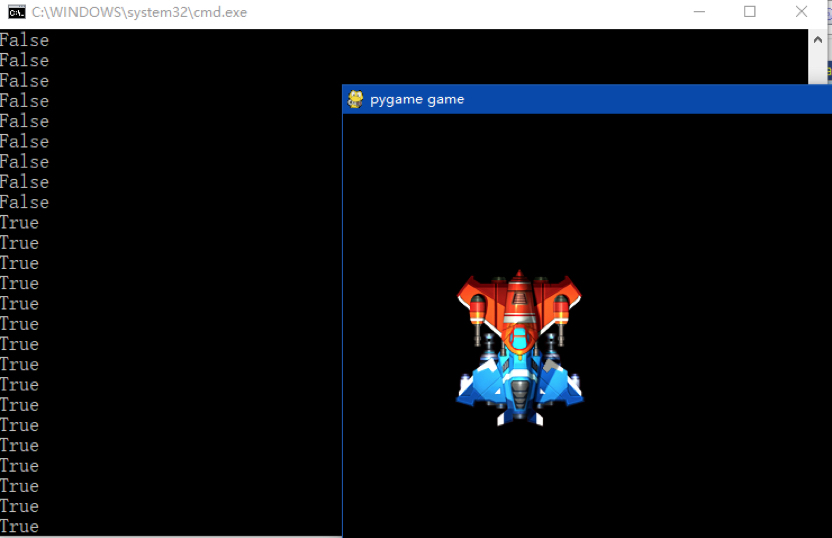Click the C:\WINDOWS\system32\cmd.exe title text
The image size is (832, 538).
point(139,12)
